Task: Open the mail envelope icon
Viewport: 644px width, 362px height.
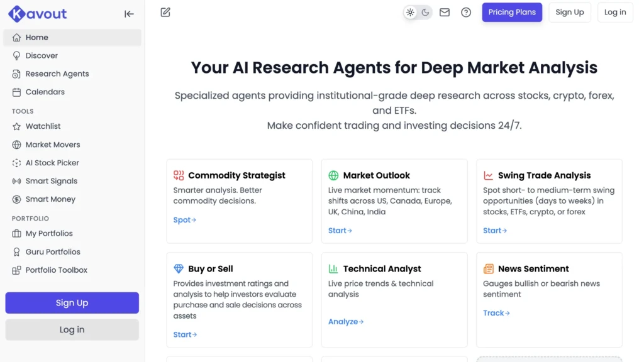Action: [x=445, y=13]
